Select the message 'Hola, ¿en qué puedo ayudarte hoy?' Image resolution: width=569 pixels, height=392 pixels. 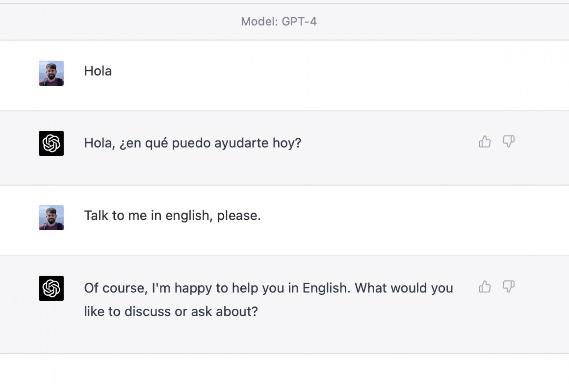click(192, 143)
